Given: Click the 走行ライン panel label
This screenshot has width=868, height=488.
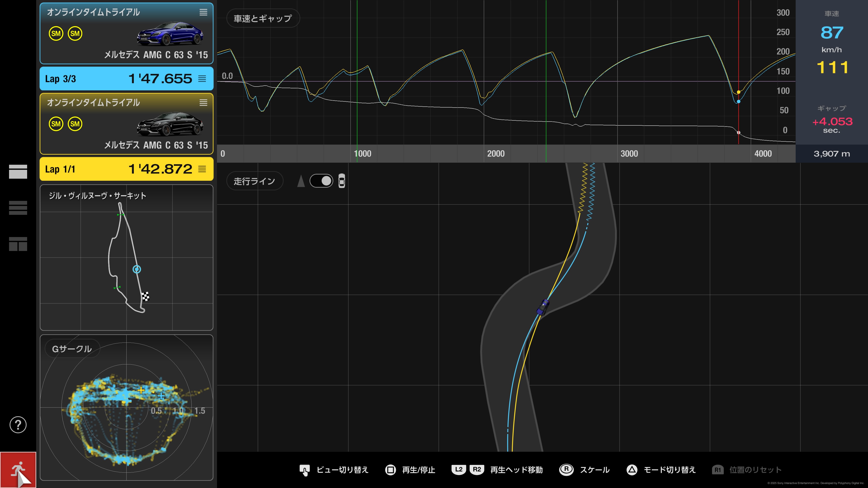Looking at the screenshot, I should (x=254, y=181).
